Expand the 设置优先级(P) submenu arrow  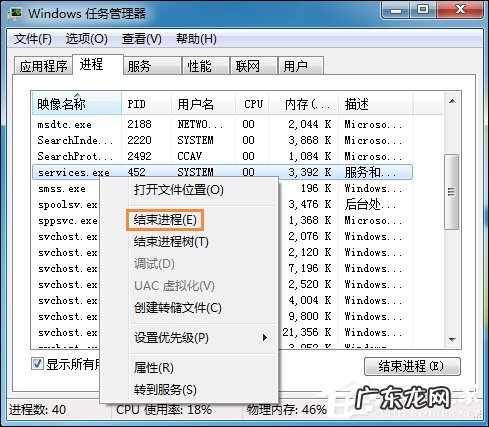(265, 337)
